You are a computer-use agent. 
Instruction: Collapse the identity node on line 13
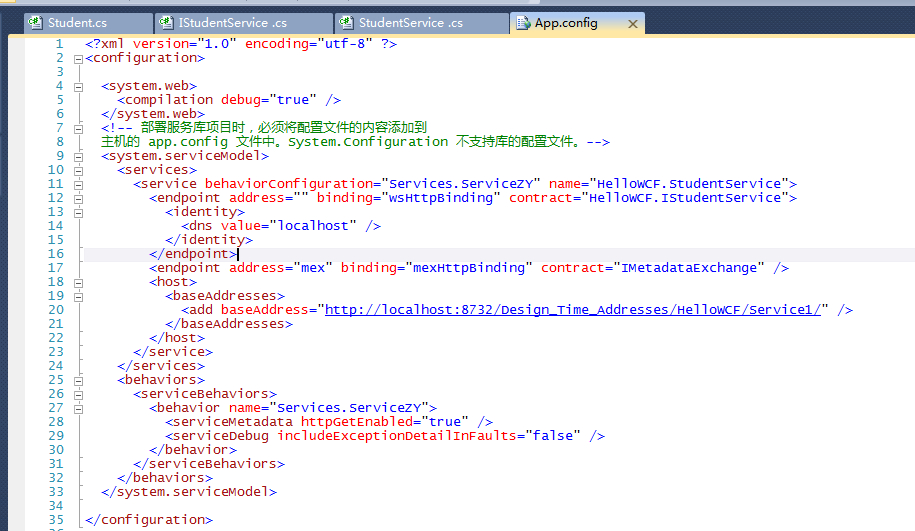coord(78,213)
